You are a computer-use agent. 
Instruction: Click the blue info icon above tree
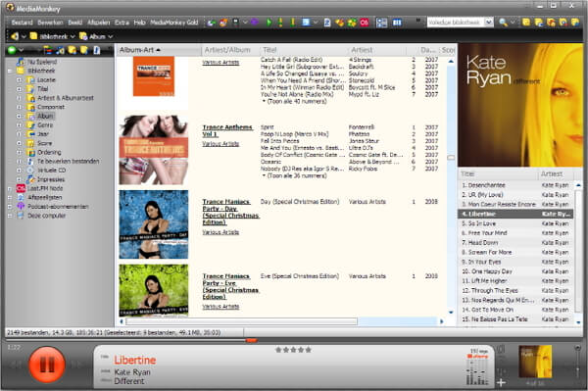pos(96,50)
